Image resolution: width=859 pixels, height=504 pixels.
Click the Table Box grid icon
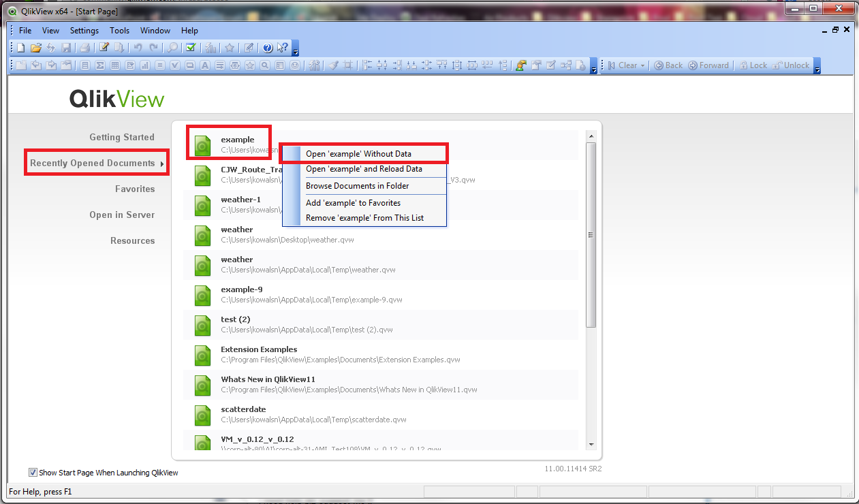(115, 65)
